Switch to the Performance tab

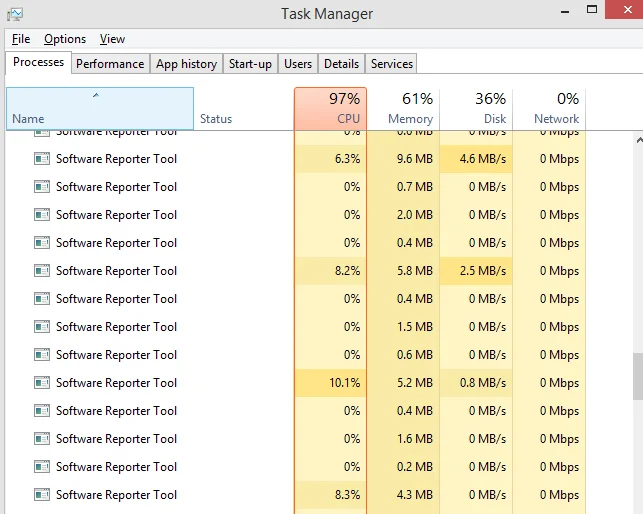(x=110, y=64)
